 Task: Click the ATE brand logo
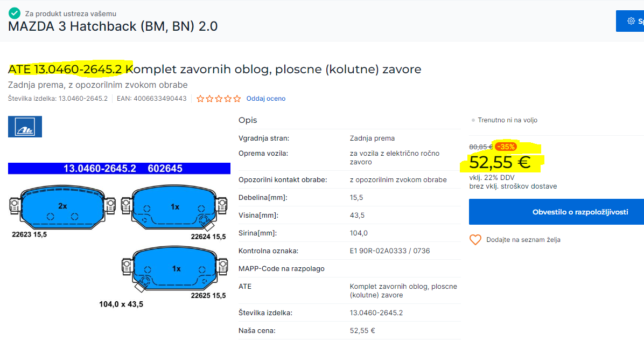pyautogui.click(x=25, y=127)
